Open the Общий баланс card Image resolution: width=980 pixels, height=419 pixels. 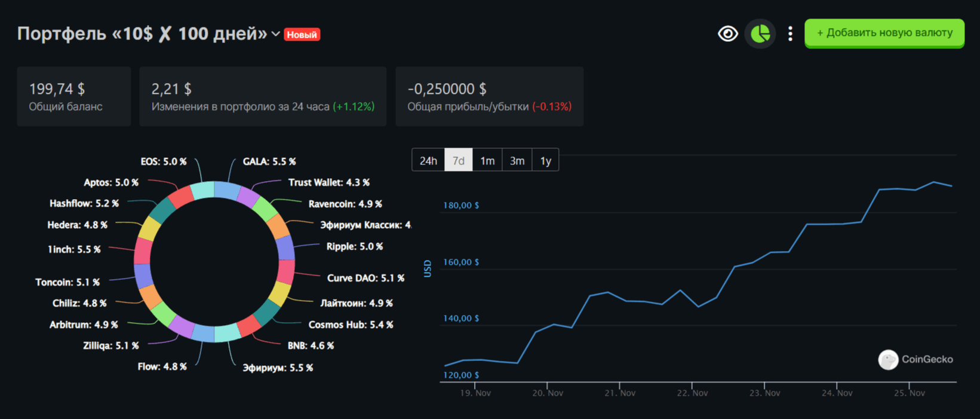point(74,96)
